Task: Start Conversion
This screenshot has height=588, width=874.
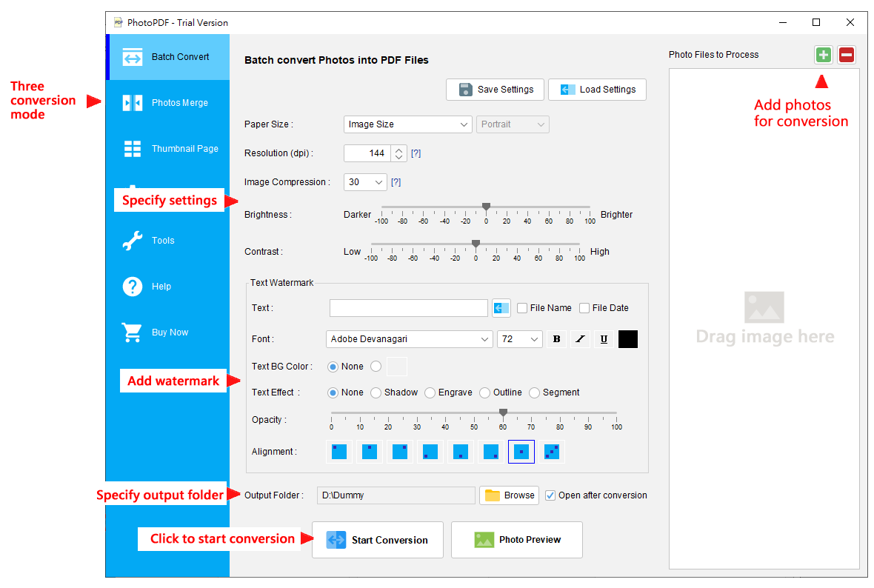Action: [x=377, y=540]
